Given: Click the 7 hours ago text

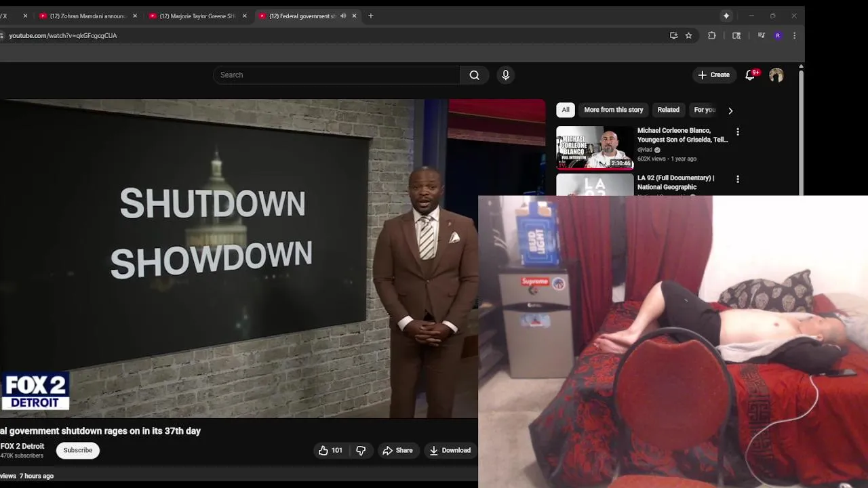Looking at the screenshot, I should point(37,476).
